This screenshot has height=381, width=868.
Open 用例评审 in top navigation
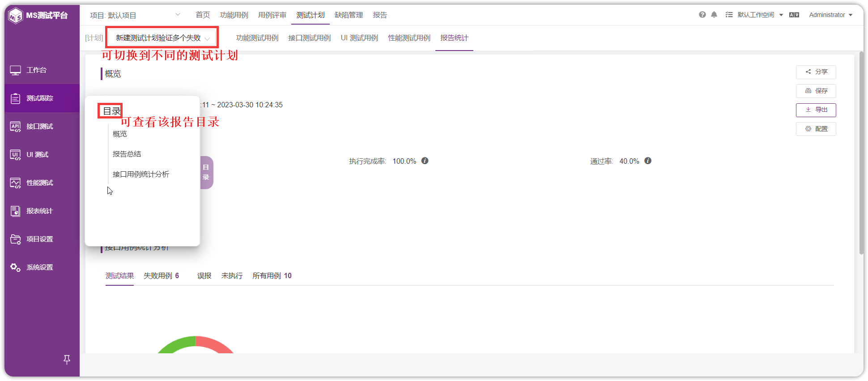click(272, 15)
